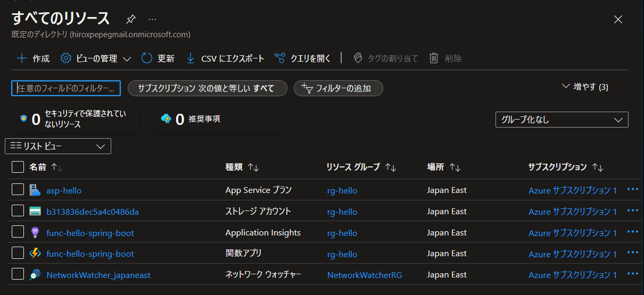Screen dimensions: 644x295
Task: Open the ellipsis menu for asp-hello row
Action: 633,189
